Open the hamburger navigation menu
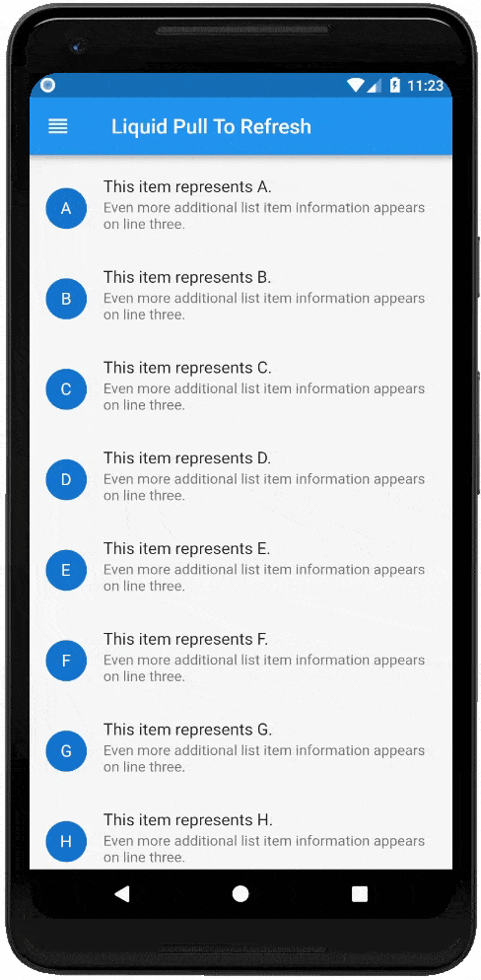The height and width of the screenshot is (980, 481). pyautogui.click(x=58, y=126)
